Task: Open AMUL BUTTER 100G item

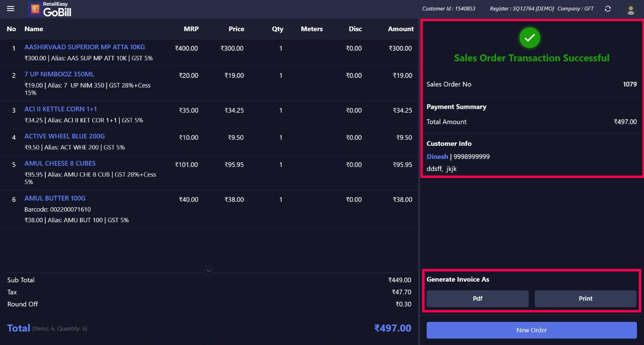Action: tap(55, 198)
